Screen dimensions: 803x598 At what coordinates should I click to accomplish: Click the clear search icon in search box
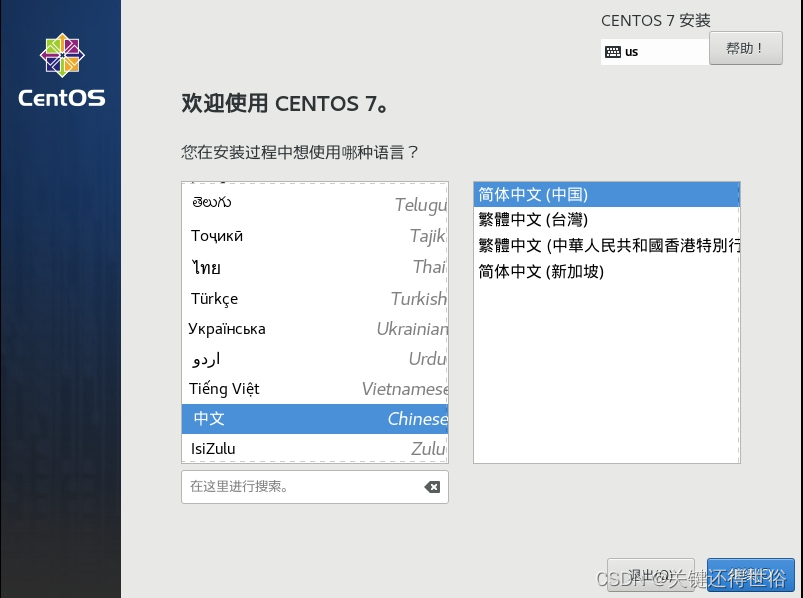[431, 487]
